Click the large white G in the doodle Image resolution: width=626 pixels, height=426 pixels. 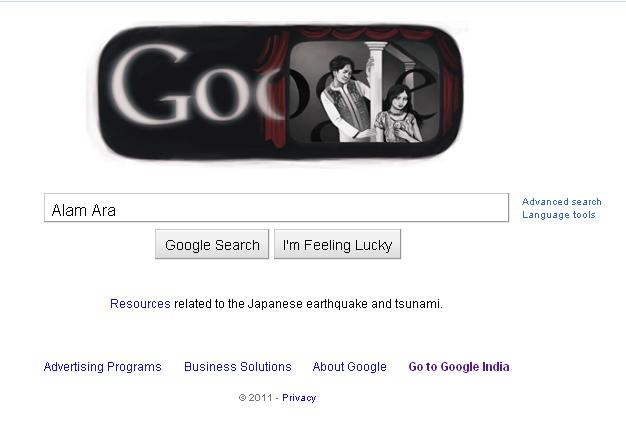(x=150, y=83)
